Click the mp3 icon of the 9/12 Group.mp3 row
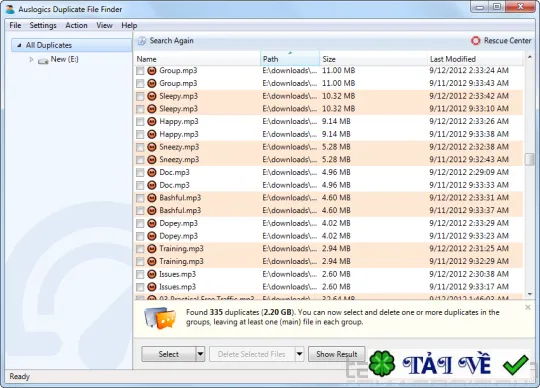The height and width of the screenshot is (388, 540). click(x=152, y=71)
